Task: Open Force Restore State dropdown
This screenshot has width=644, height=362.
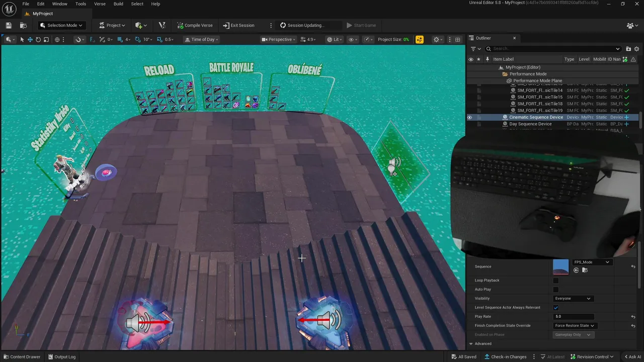Action: point(575,325)
